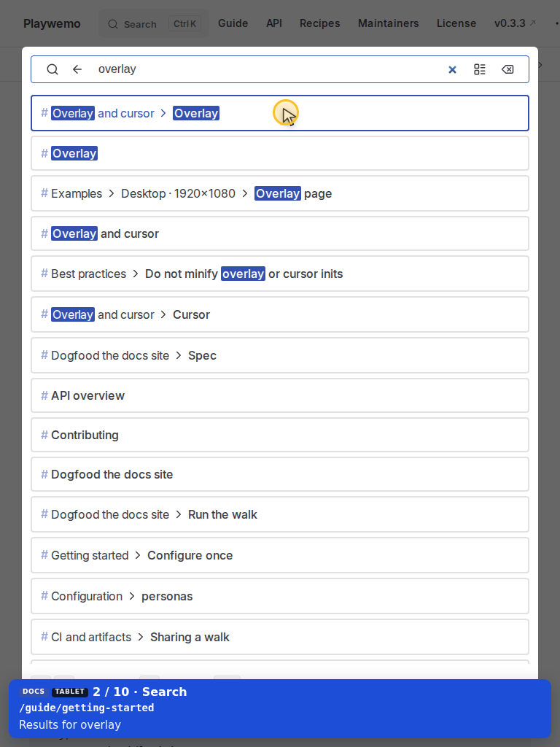Toggle detailed list view icon
Image resolution: width=560 pixels, height=747 pixels.
click(x=480, y=69)
